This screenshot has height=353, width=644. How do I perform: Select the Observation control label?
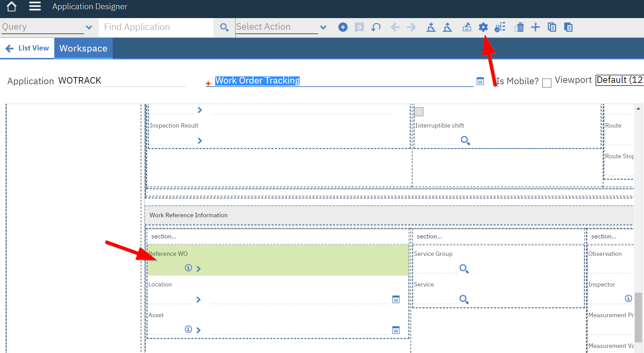[605, 254]
